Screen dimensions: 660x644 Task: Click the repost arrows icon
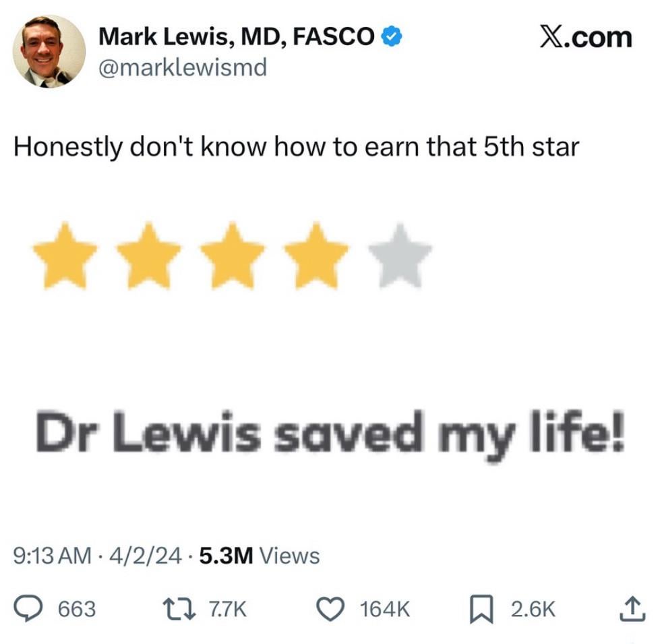point(179,609)
